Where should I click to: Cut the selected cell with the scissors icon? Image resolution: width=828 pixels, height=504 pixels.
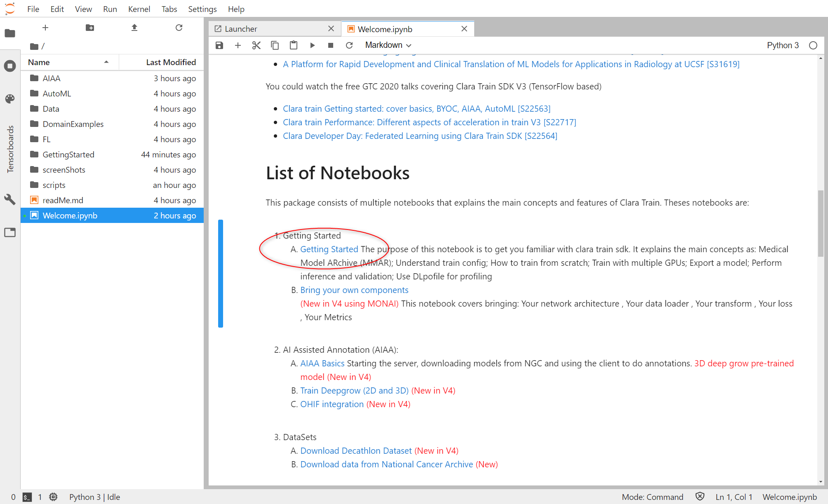[x=256, y=45]
